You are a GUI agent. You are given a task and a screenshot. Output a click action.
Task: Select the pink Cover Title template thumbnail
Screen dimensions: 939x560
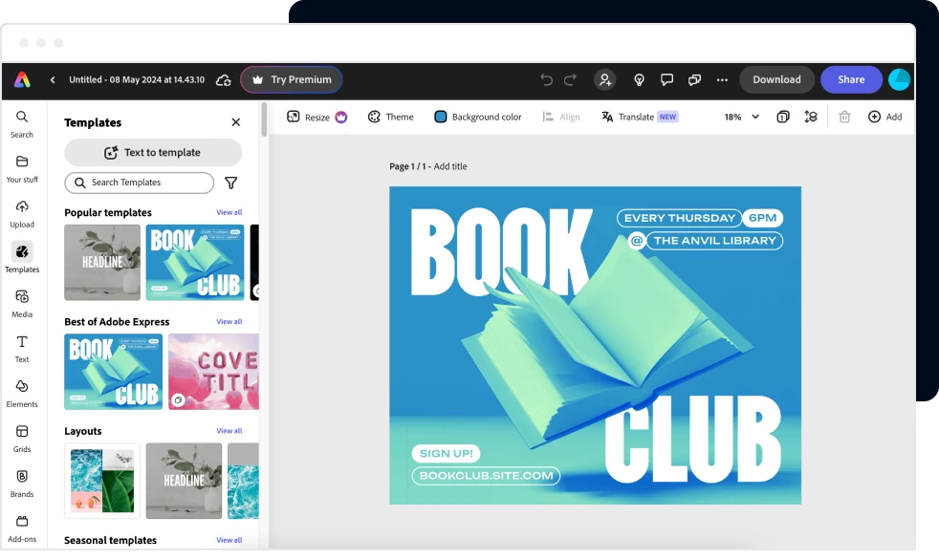(213, 372)
